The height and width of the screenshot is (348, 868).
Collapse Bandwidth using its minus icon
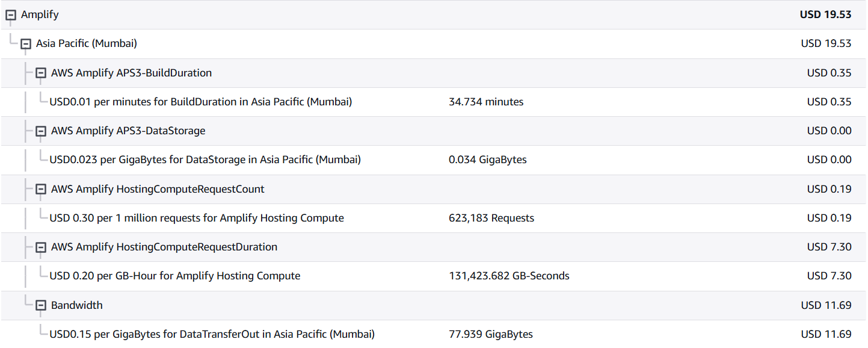[x=41, y=305]
